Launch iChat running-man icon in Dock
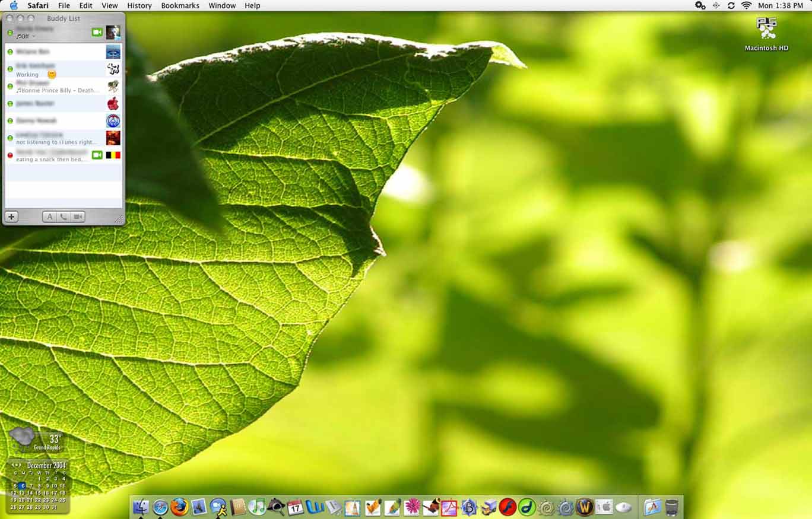This screenshot has height=519, width=812. 218,507
